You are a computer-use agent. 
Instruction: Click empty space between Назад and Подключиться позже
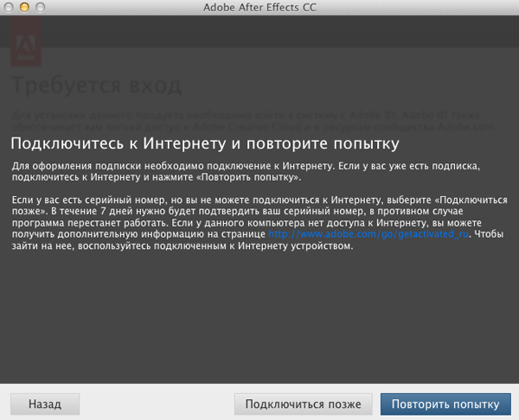tap(156, 404)
